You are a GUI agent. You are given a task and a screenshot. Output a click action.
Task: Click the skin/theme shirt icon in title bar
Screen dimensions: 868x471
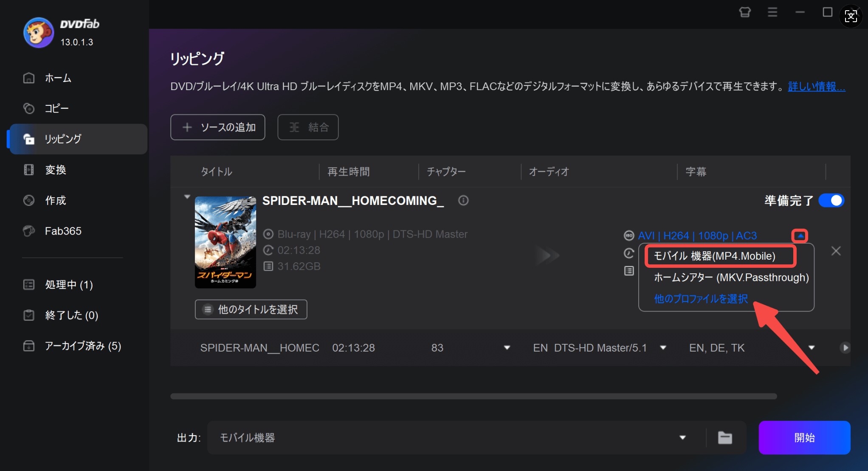[x=745, y=12]
